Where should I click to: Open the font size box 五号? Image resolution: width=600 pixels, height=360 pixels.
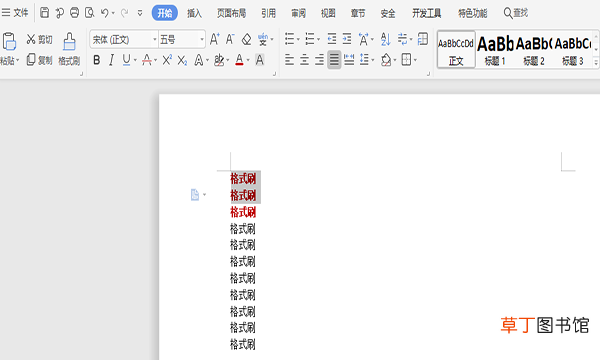[182, 39]
